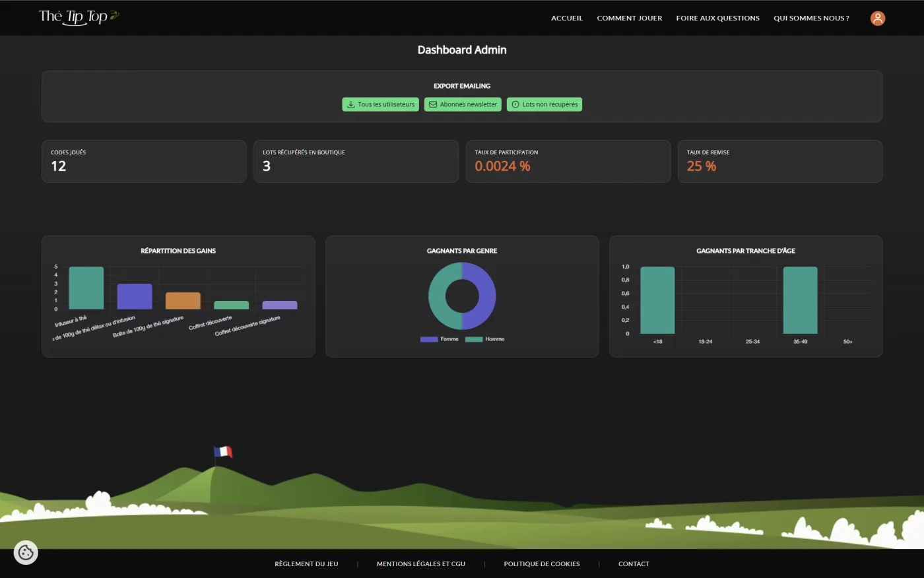Go to Accueil page

tap(567, 18)
